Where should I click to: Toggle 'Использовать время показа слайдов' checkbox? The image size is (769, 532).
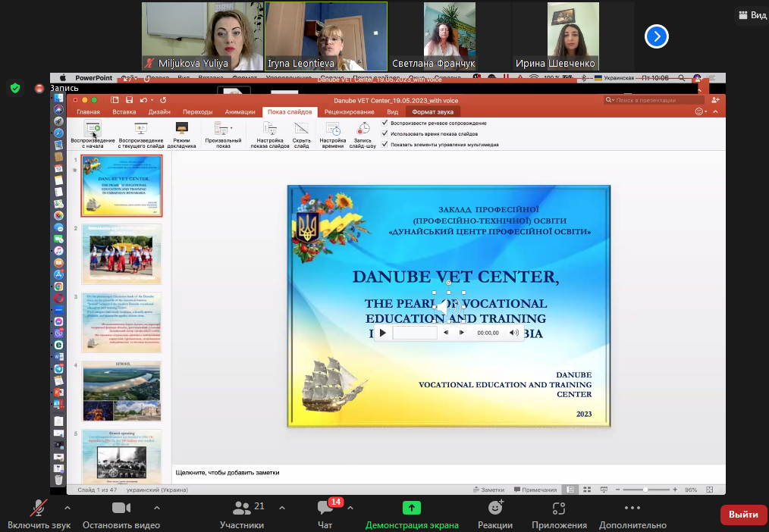(385, 133)
